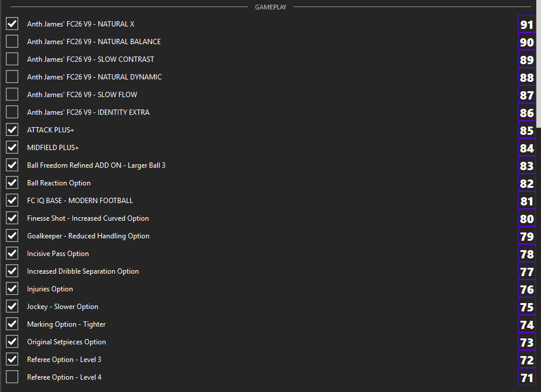Select the priority box showing 80

tap(527, 219)
